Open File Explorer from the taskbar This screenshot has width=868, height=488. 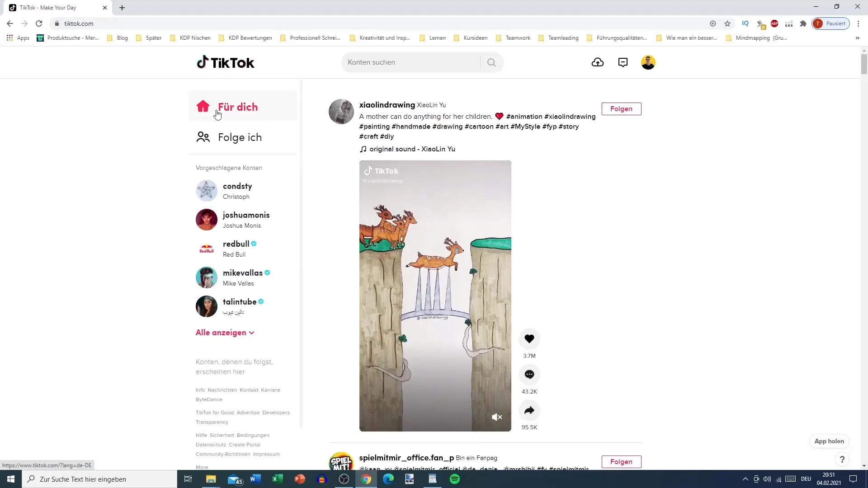pyautogui.click(x=211, y=479)
